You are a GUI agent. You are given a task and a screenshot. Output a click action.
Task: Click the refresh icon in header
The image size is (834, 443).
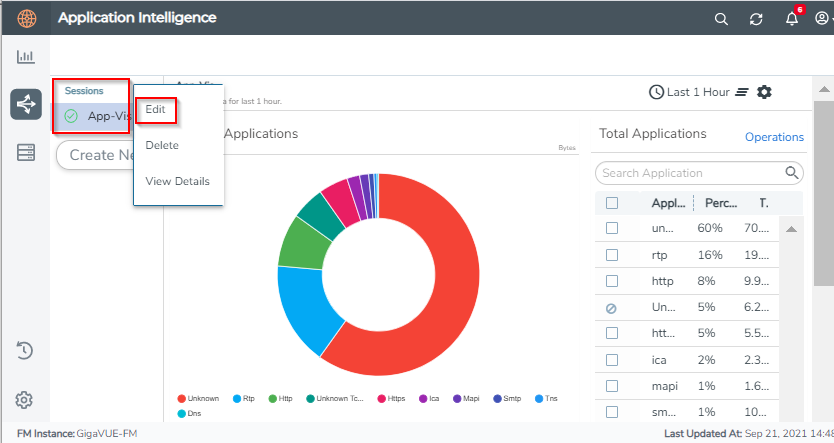[756, 19]
